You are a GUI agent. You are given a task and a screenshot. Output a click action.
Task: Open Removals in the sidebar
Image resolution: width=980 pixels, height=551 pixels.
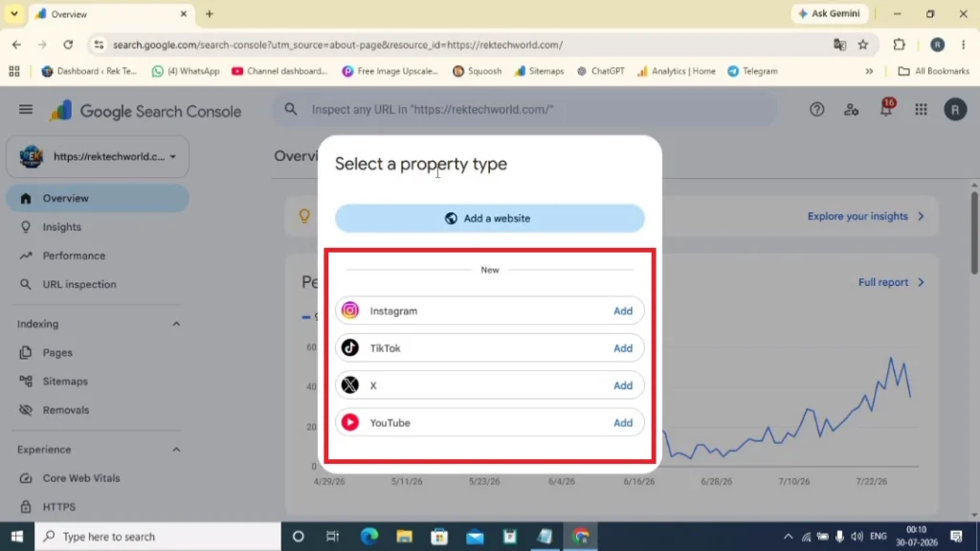tap(98, 409)
